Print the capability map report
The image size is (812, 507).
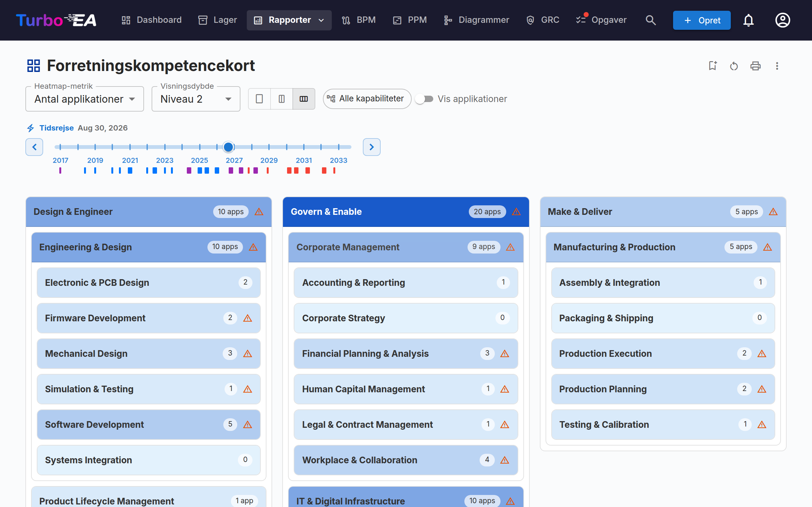[x=755, y=66]
